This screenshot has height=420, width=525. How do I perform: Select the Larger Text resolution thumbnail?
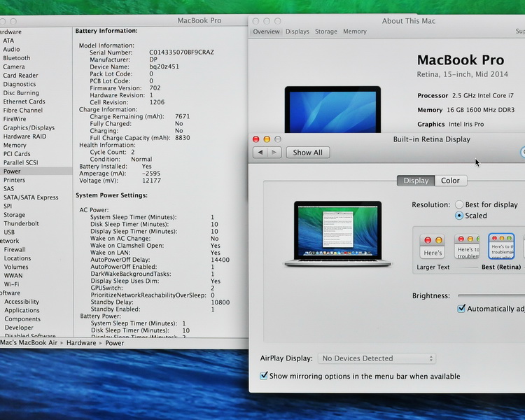(433, 246)
